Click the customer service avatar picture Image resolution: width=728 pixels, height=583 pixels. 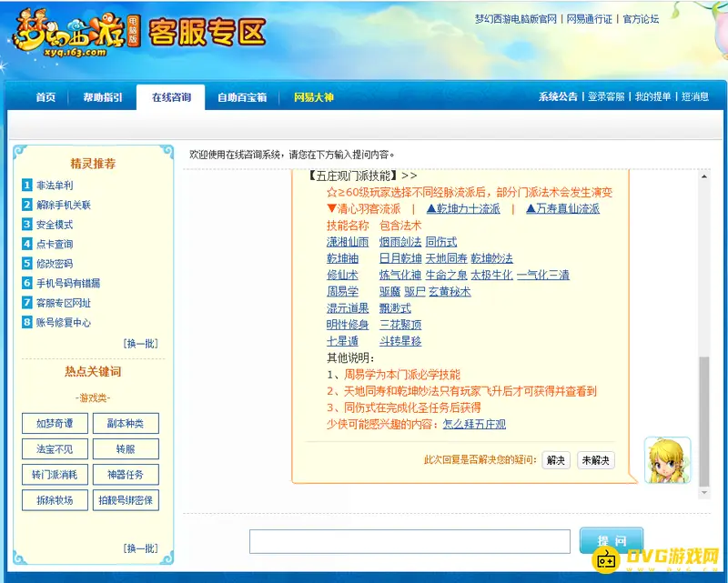pyautogui.click(x=668, y=460)
